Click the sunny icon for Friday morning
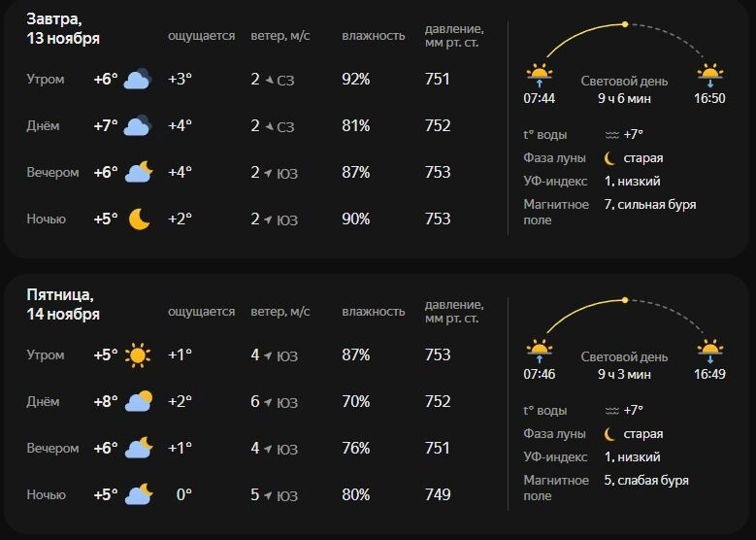 point(139,355)
